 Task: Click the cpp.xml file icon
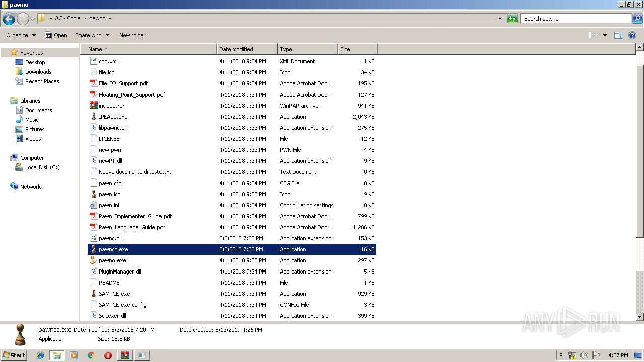coord(93,61)
